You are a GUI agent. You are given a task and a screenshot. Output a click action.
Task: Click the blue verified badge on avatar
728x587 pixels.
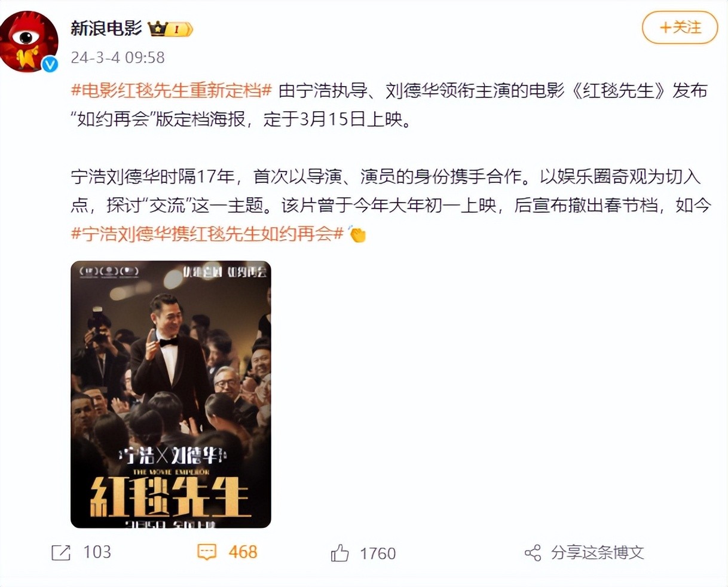tap(50, 65)
